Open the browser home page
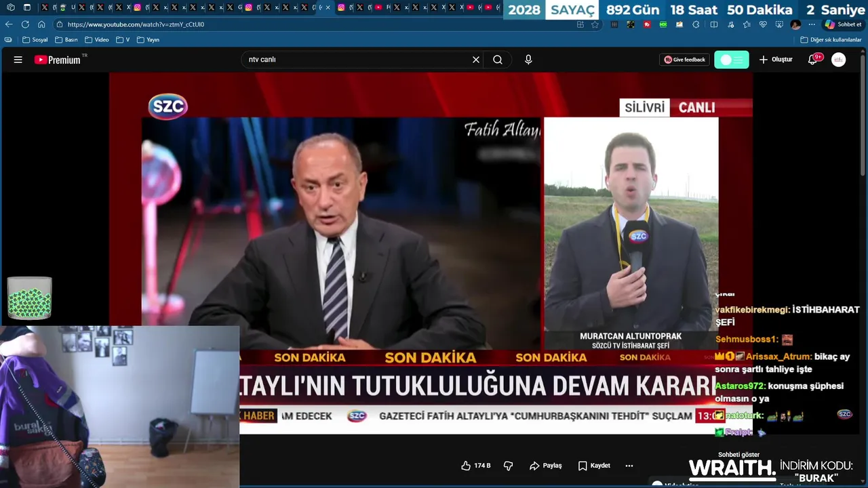 41,24
